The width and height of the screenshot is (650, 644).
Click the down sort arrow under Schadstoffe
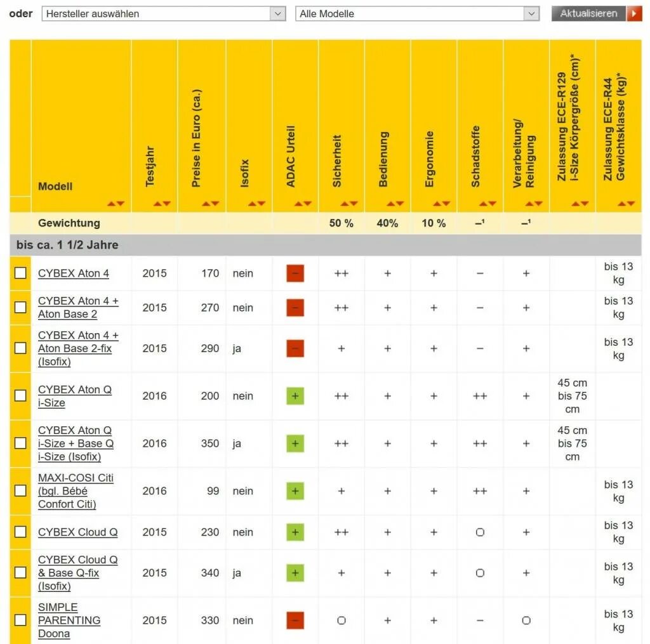[493, 204]
